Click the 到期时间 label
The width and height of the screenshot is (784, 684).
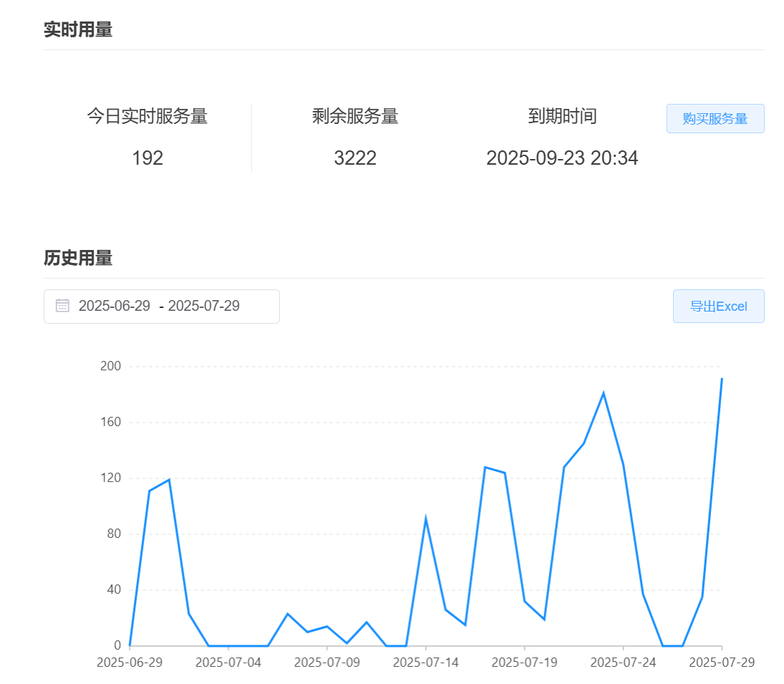(563, 116)
